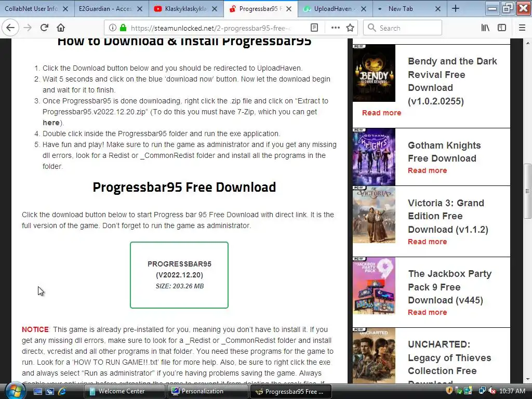This screenshot has height=399, width=532.
Task: Click the muted volume tray icon
Action: [x=491, y=391]
